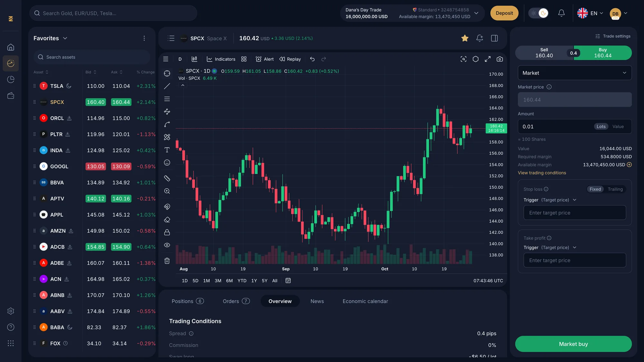The height and width of the screenshot is (362, 644).
Task: Open chart hexagon settings icon
Action: [476, 59]
